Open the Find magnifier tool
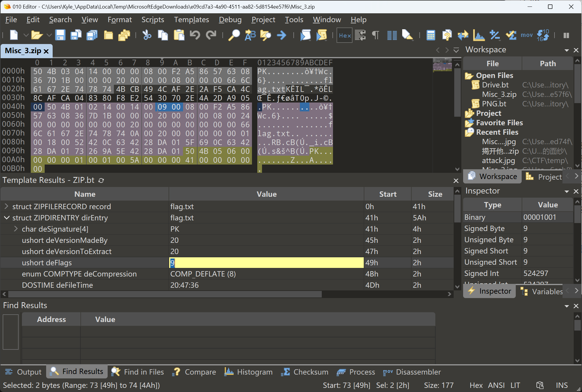582x392 pixels. tap(234, 35)
